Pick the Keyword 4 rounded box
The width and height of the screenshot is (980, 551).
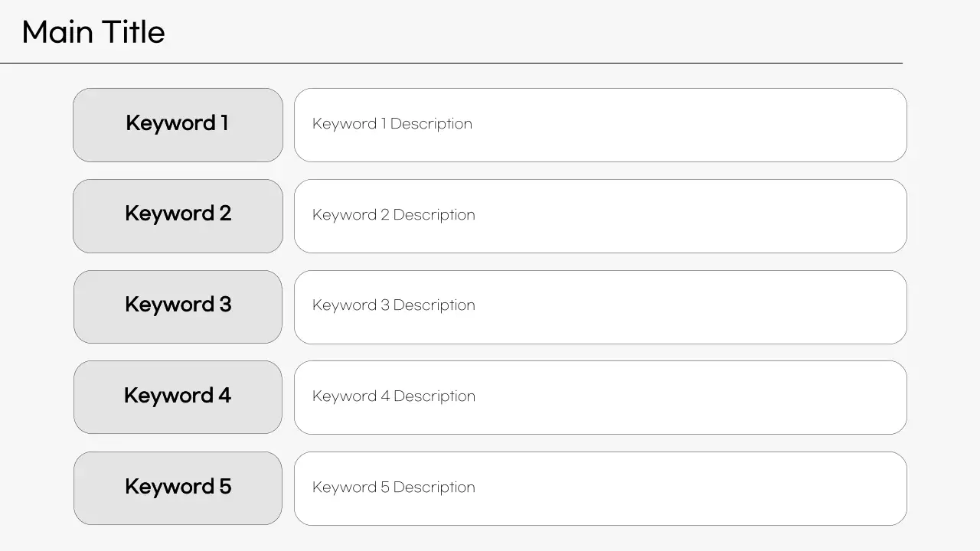tap(178, 397)
